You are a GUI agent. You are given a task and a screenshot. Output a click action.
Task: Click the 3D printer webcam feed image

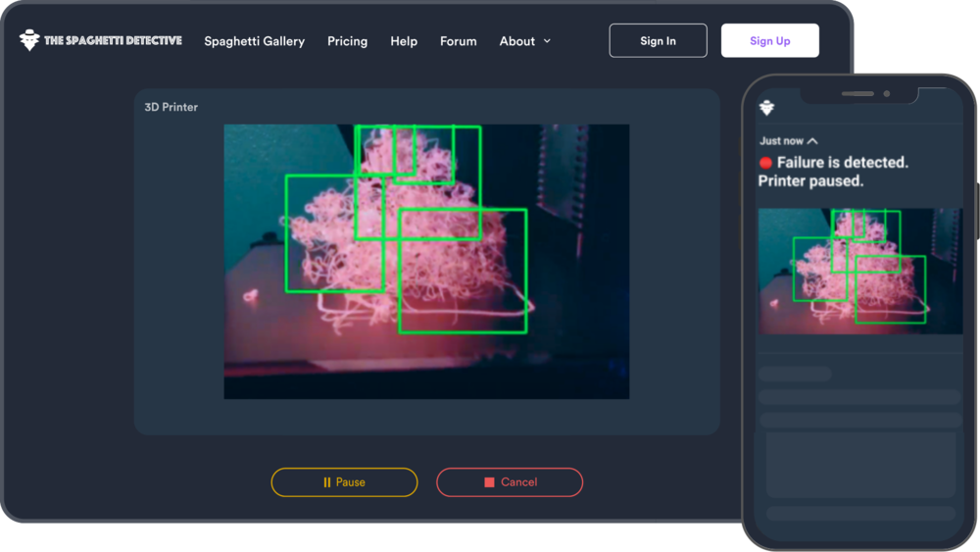coord(426,261)
